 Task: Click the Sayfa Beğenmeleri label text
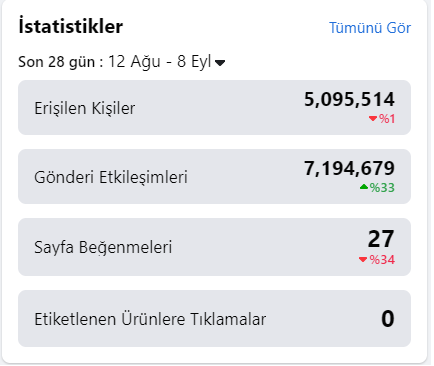tap(103, 247)
